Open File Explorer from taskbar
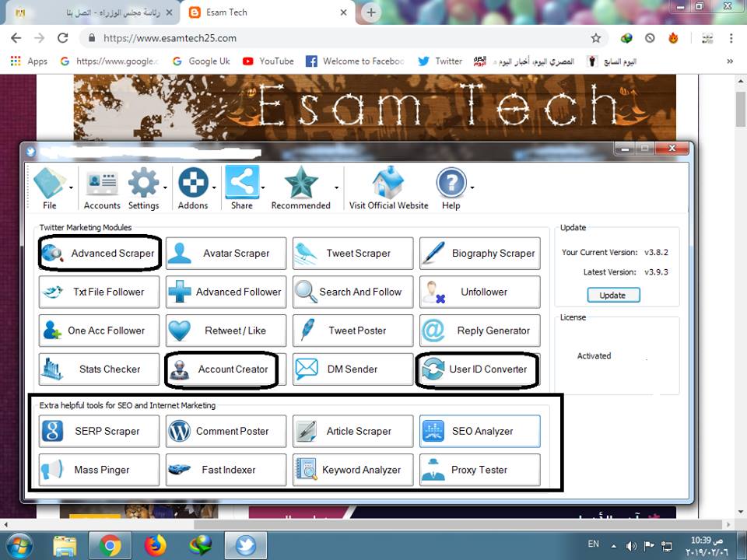 [x=65, y=546]
